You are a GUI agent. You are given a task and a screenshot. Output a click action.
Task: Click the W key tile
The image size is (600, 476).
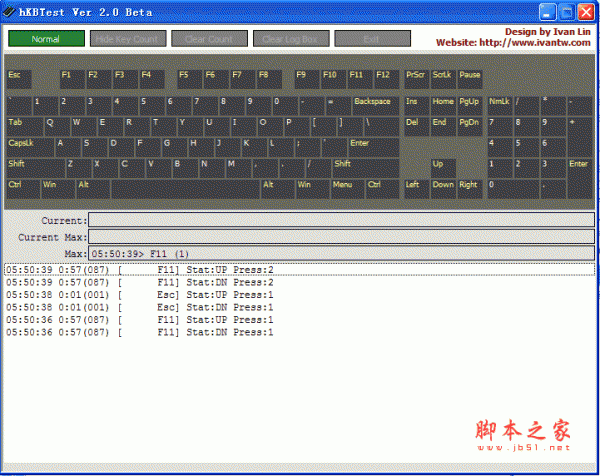click(84, 127)
